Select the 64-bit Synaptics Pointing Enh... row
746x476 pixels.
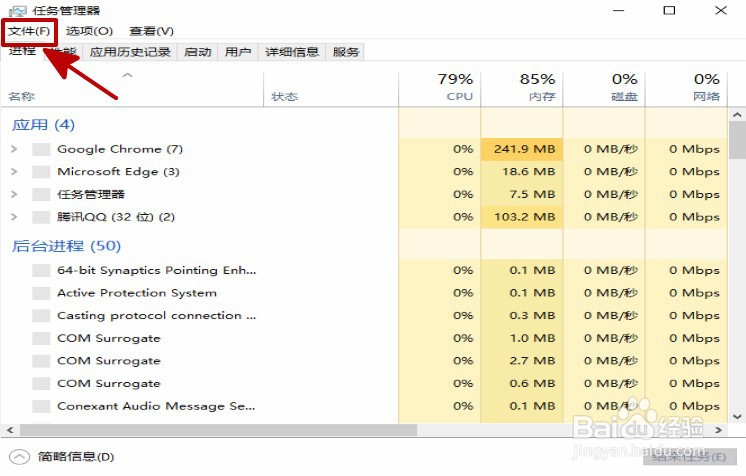pyautogui.click(x=364, y=270)
